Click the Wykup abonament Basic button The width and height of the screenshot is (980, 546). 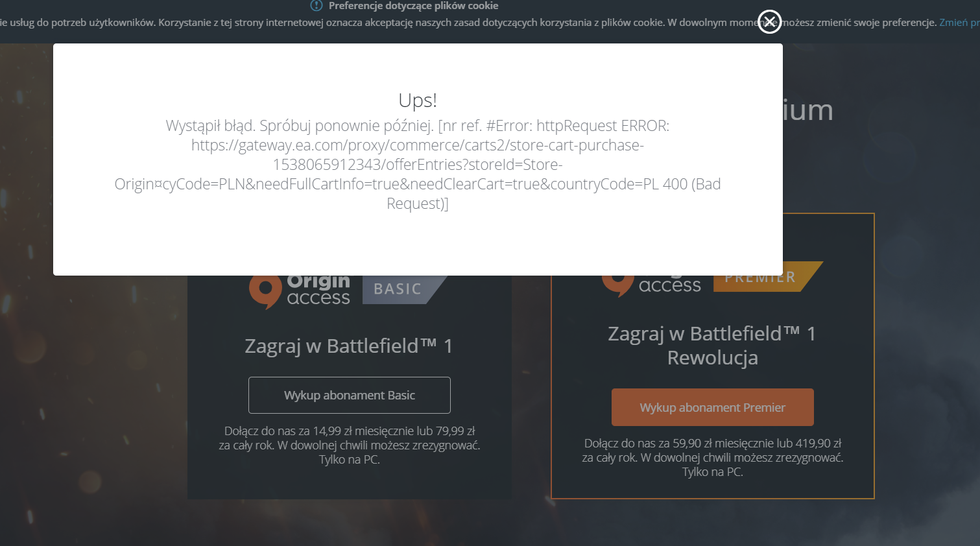coord(350,395)
